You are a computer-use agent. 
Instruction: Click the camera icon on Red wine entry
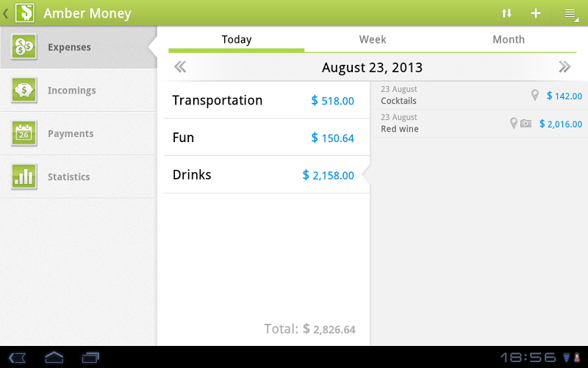click(x=526, y=124)
